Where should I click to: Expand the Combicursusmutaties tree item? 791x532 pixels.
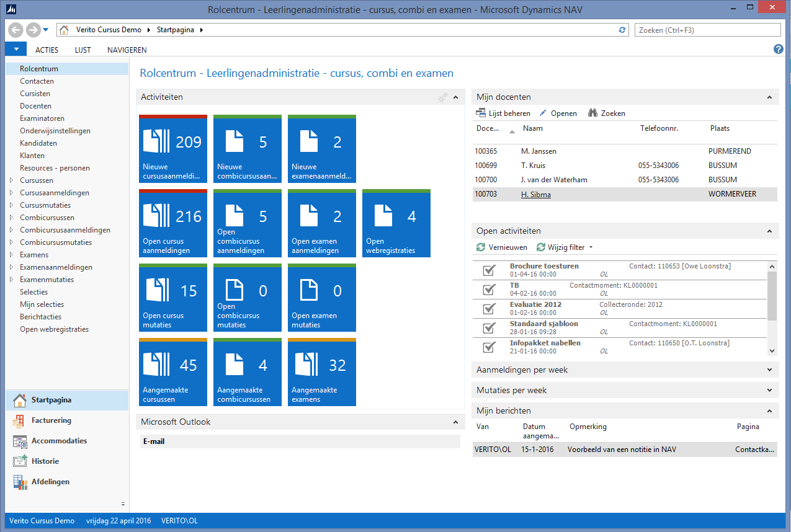click(11, 242)
